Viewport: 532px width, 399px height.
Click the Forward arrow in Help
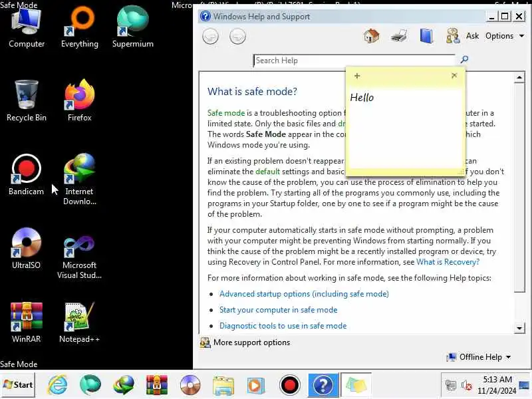[237, 37]
